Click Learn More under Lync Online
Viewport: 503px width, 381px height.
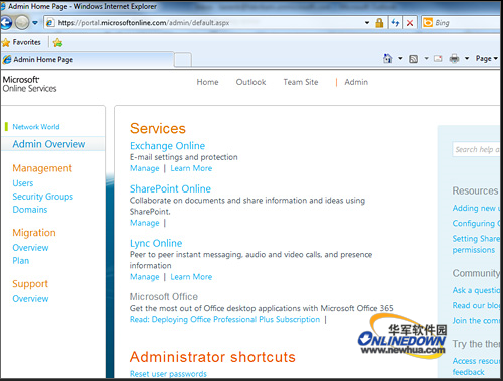[x=191, y=277]
